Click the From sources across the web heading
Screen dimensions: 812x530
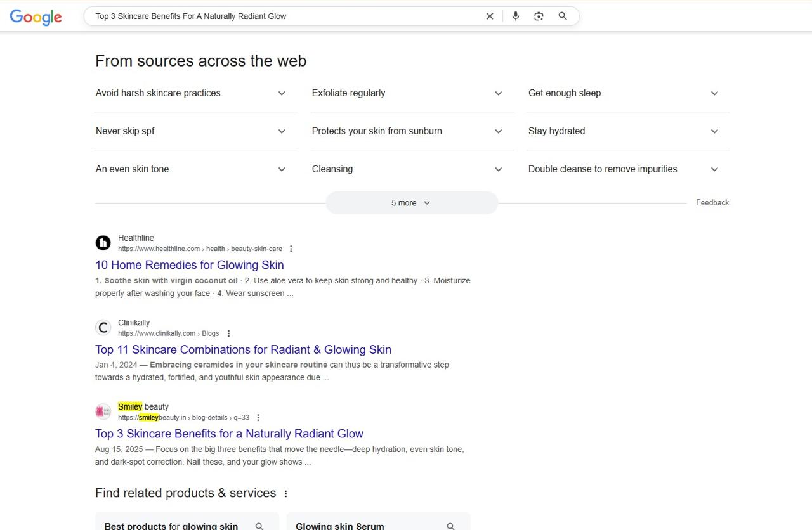(200, 61)
